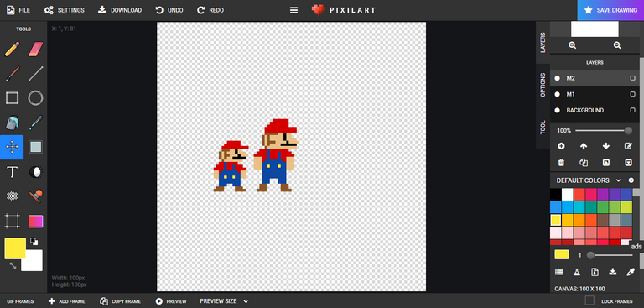This screenshot has height=308, width=644.
Task: Click the eyedropper icon below palette
Action: pyautogui.click(x=630, y=271)
